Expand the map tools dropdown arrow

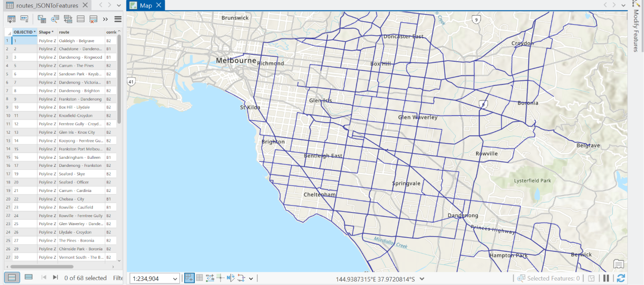click(x=251, y=278)
